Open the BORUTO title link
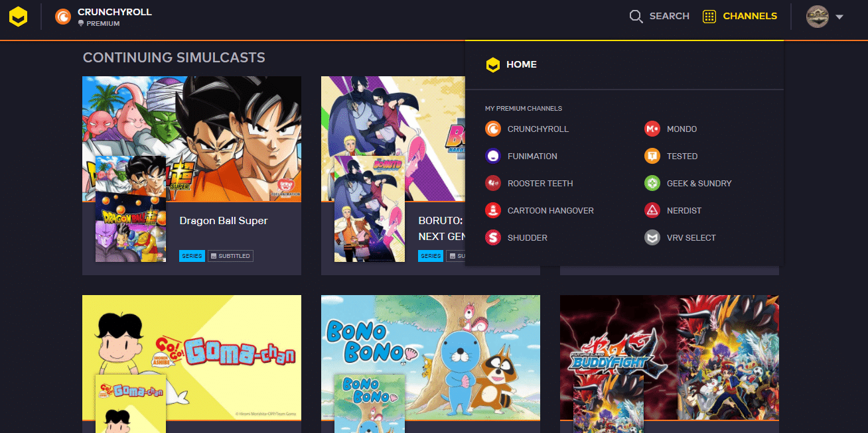 tap(441, 228)
